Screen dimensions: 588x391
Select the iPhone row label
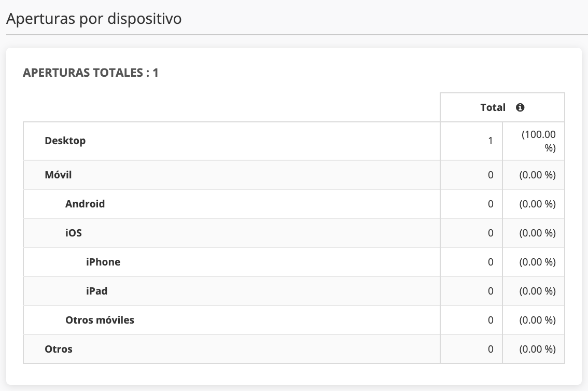click(x=103, y=262)
